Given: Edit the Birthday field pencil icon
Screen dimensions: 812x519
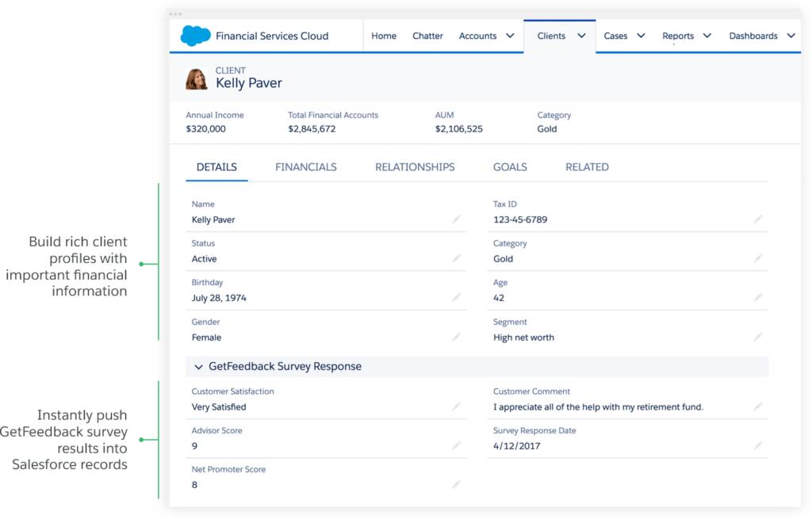Looking at the screenshot, I should click(x=456, y=297).
